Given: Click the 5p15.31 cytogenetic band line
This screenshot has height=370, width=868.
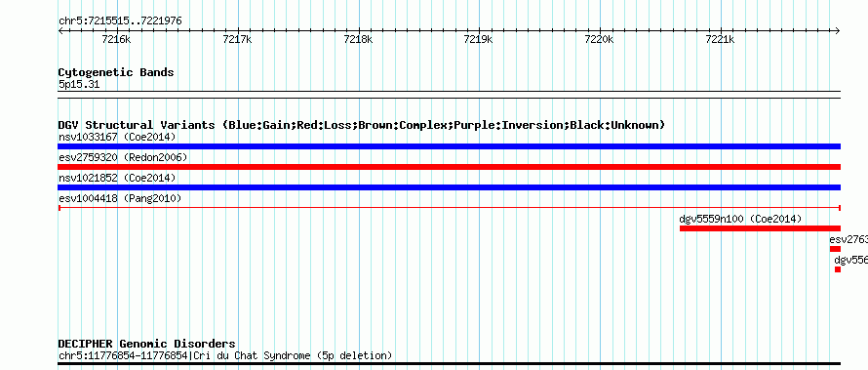Looking at the screenshot, I should tap(449, 95).
